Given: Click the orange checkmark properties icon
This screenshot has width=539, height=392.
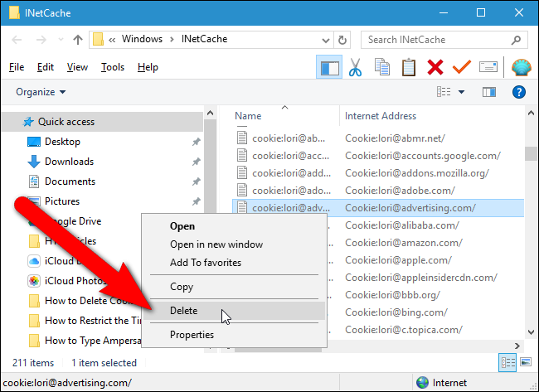Looking at the screenshot, I should point(462,67).
